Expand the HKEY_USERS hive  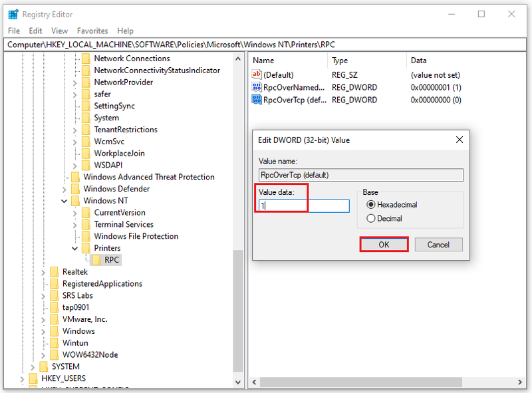pos(22,379)
